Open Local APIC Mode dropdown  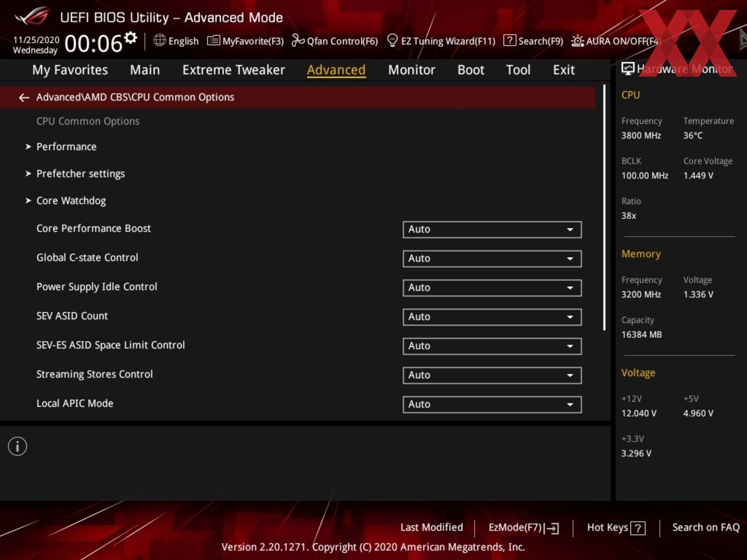coord(492,404)
